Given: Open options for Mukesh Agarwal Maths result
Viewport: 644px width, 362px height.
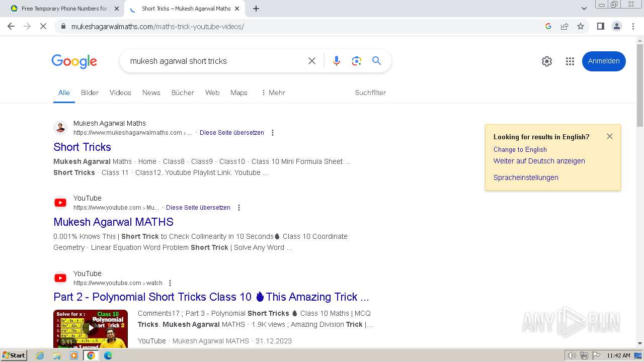Looking at the screenshot, I should 273,133.
